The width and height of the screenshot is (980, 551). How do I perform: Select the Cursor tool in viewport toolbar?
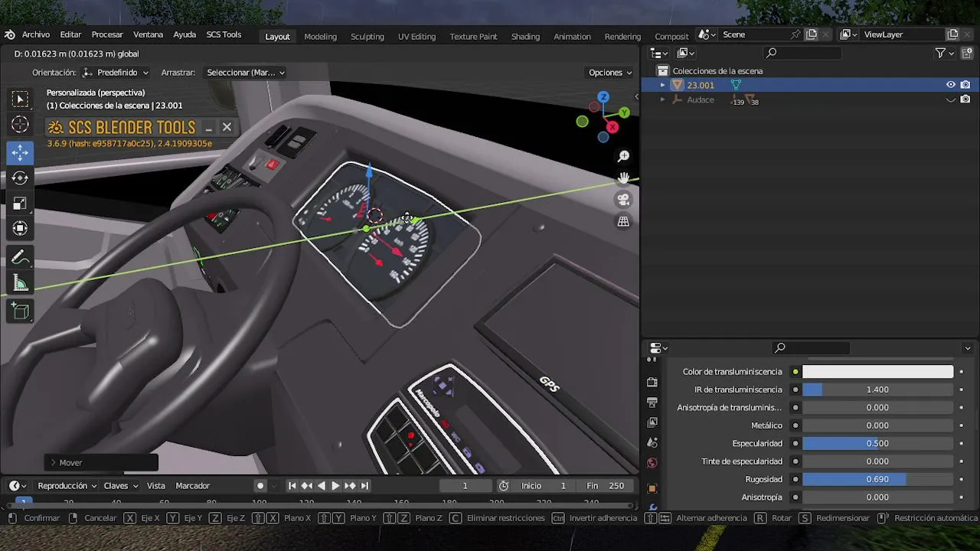pyautogui.click(x=20, y=125)
